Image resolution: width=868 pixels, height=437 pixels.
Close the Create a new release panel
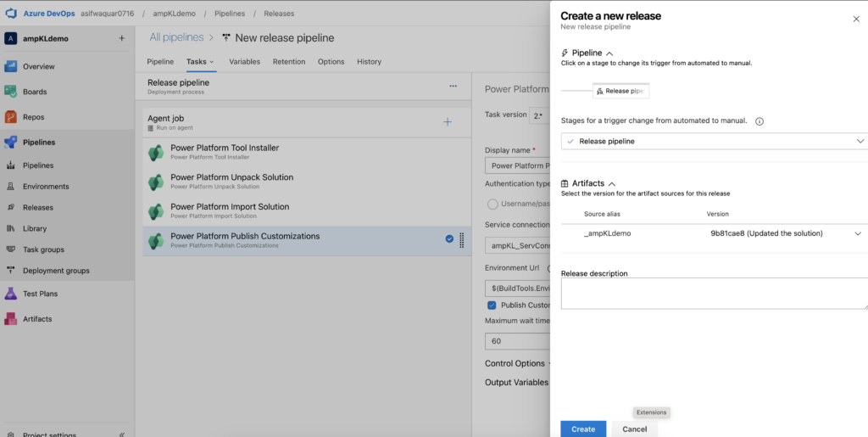pyautogui.click(x=856, y=19)
